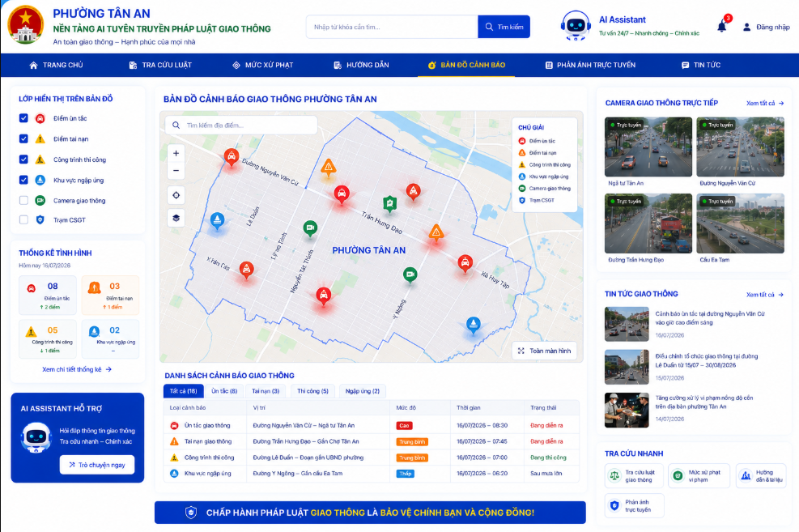Open Mức xử phạt vi phạm quick card
The width and height of the screenshot is (799, 532).
(x=699, y=476)
